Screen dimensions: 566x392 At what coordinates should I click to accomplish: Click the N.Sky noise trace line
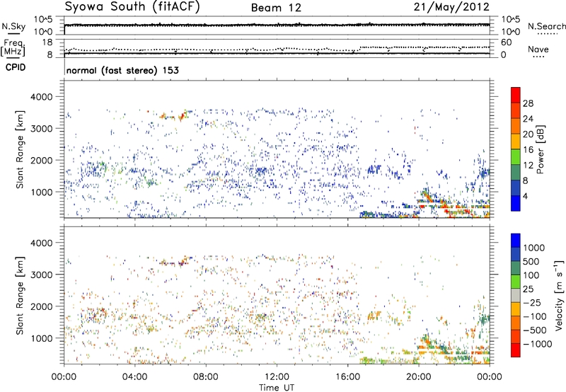(277, 25)
